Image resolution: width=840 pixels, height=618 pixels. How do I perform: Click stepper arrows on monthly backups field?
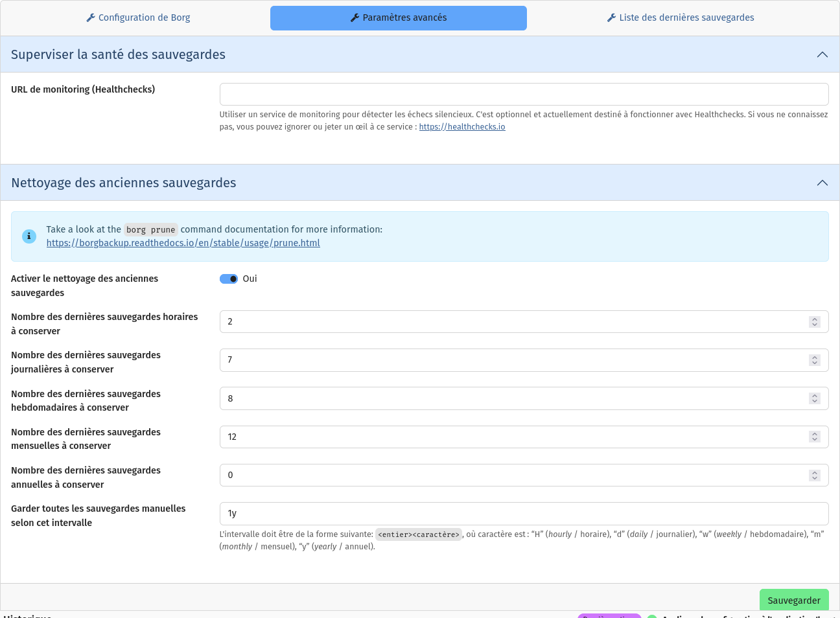click(815, 437)
